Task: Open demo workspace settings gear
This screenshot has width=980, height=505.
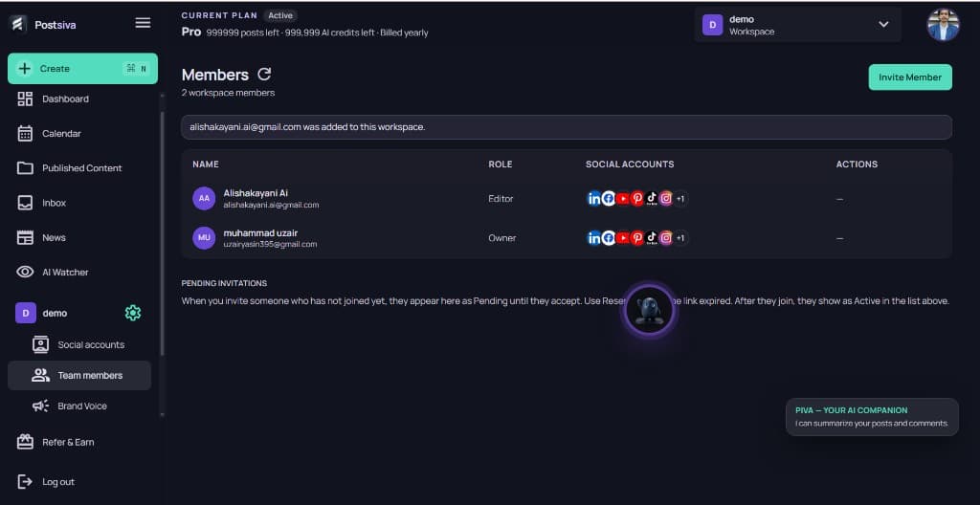Action: pyautogui.click(x=132, y=313)
